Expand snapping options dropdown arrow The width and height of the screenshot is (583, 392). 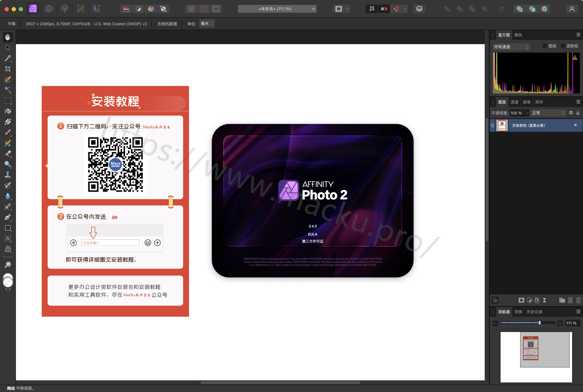click(x=405, y=9)
